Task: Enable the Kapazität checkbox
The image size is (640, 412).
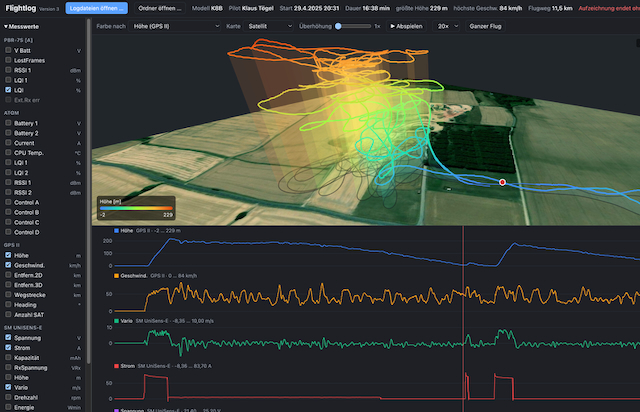Action: (8, 357)
